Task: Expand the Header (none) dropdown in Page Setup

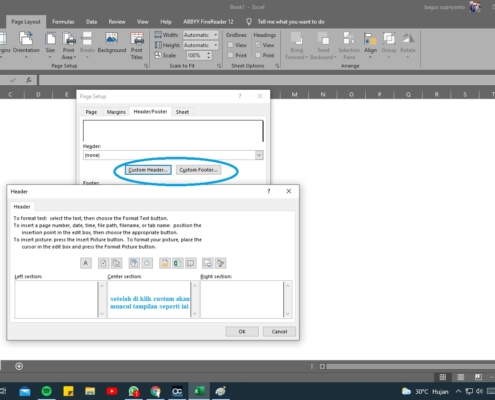Action: [259, 155]
